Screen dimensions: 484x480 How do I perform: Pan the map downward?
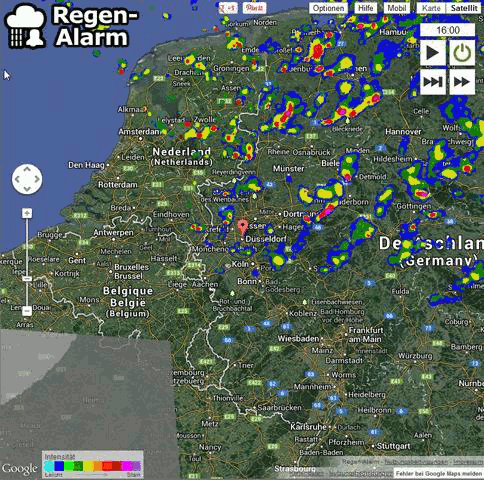tap(27, 189)
